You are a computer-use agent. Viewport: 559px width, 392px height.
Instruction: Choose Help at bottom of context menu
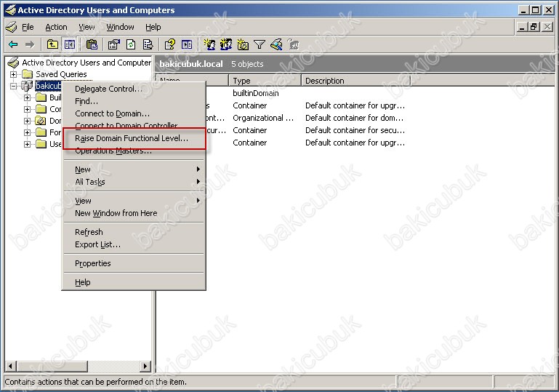[x=134, y=282]
